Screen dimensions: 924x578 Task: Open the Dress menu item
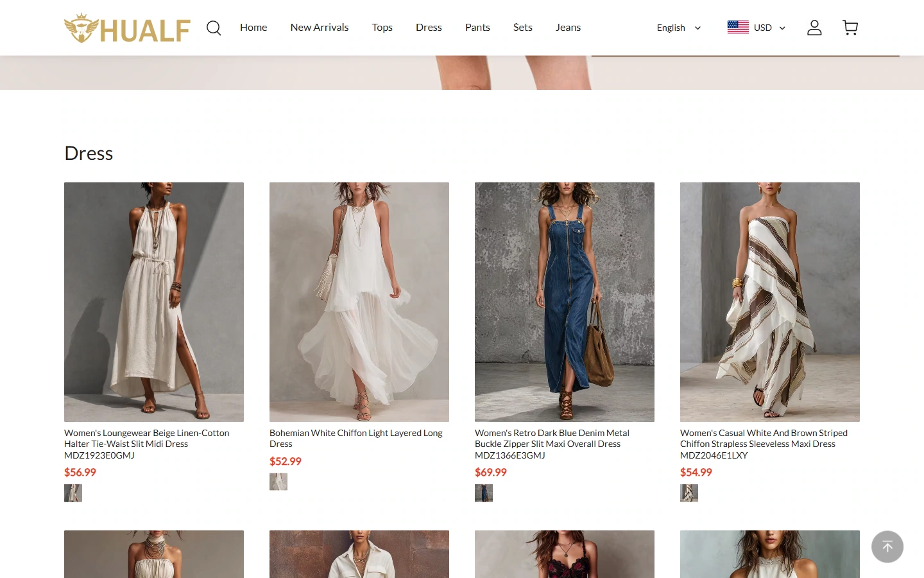click(429, 28)
